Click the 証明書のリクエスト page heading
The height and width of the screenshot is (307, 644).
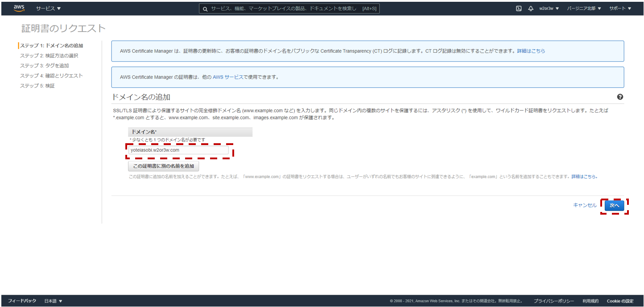pyautogui.click(x=64, y=29)
